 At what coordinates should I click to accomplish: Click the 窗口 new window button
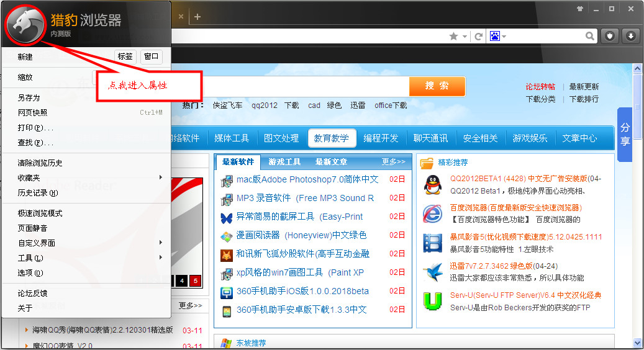[151, 56]
